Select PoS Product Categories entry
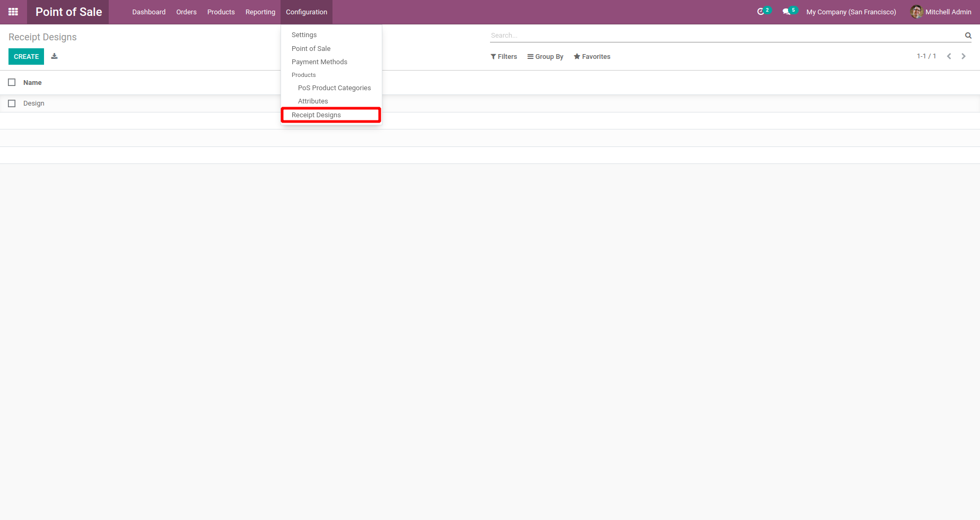 [334, 88]
